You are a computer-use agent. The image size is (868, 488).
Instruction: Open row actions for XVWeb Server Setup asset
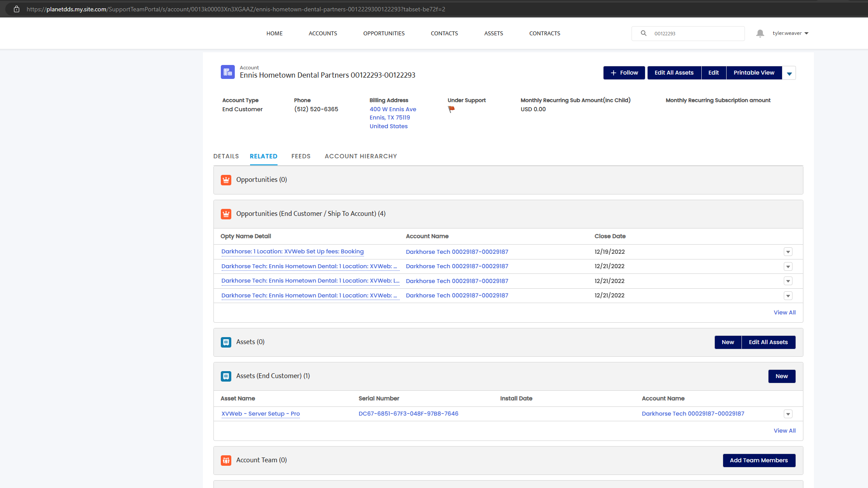pyautogui.click(x=788, y=414)
